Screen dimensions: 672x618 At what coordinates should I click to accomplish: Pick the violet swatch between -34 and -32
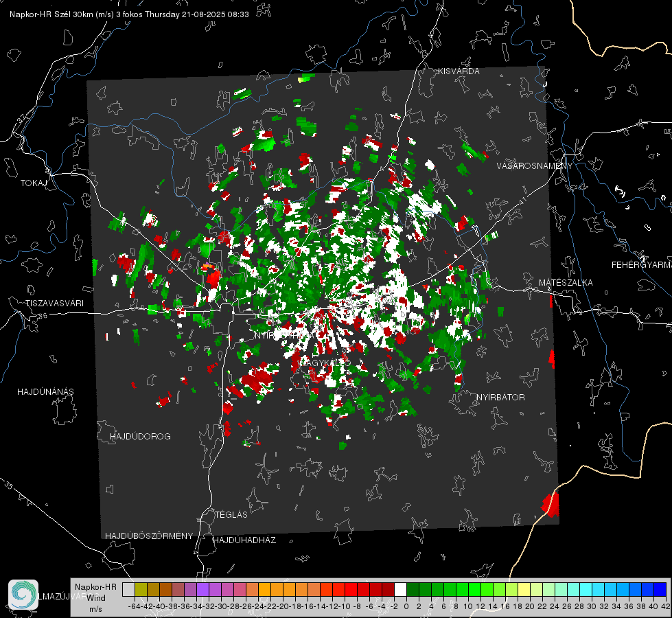click(x=202, y=589)
